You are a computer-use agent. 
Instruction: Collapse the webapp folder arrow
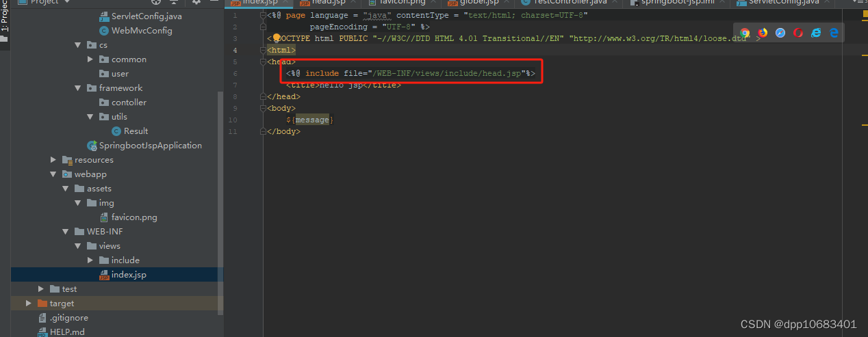point(53,174)
